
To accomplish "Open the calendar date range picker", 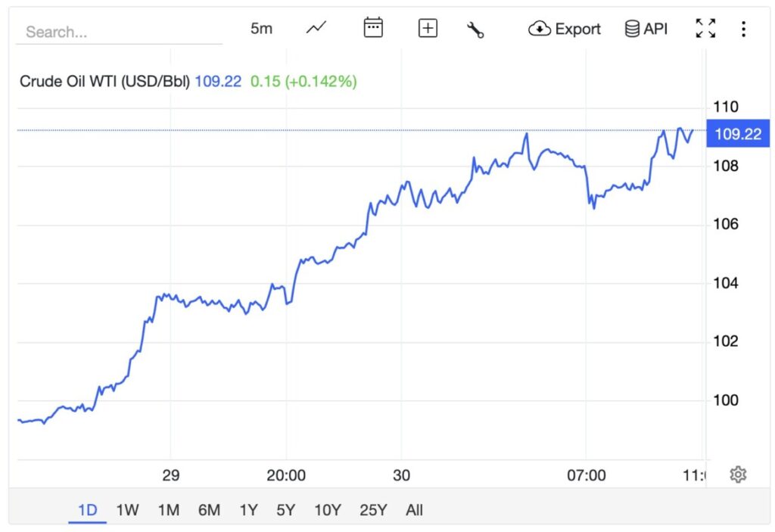I will [x=373, y=29].
